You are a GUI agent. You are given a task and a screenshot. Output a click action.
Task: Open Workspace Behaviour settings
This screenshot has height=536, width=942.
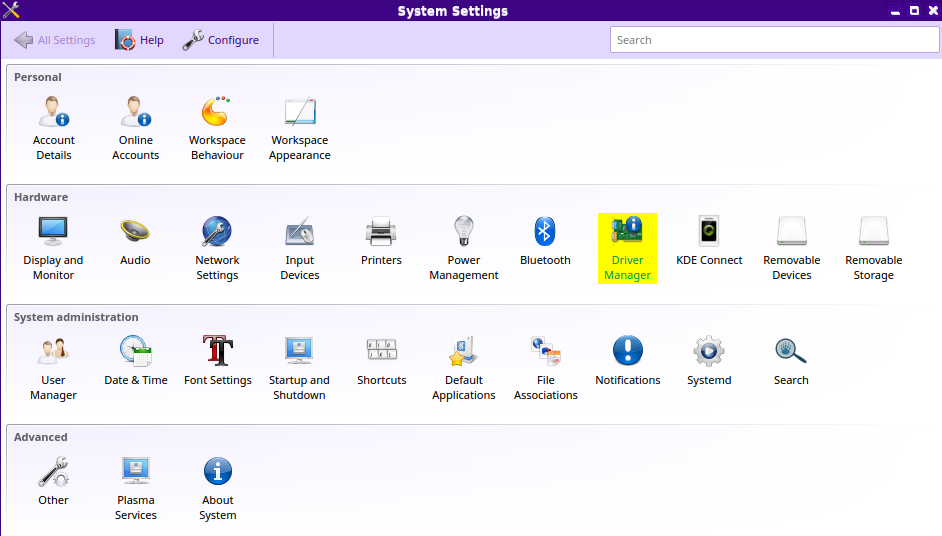click(x=217, y=127)
